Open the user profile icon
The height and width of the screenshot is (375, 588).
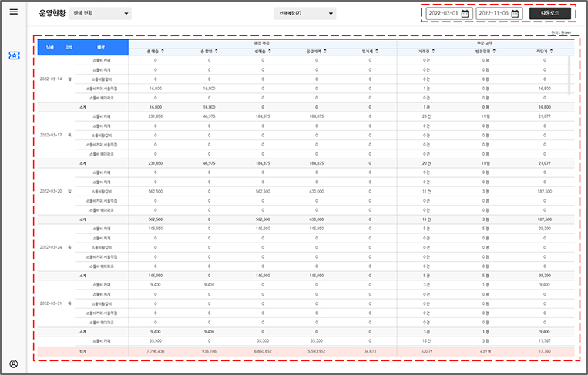pos(13,363)
